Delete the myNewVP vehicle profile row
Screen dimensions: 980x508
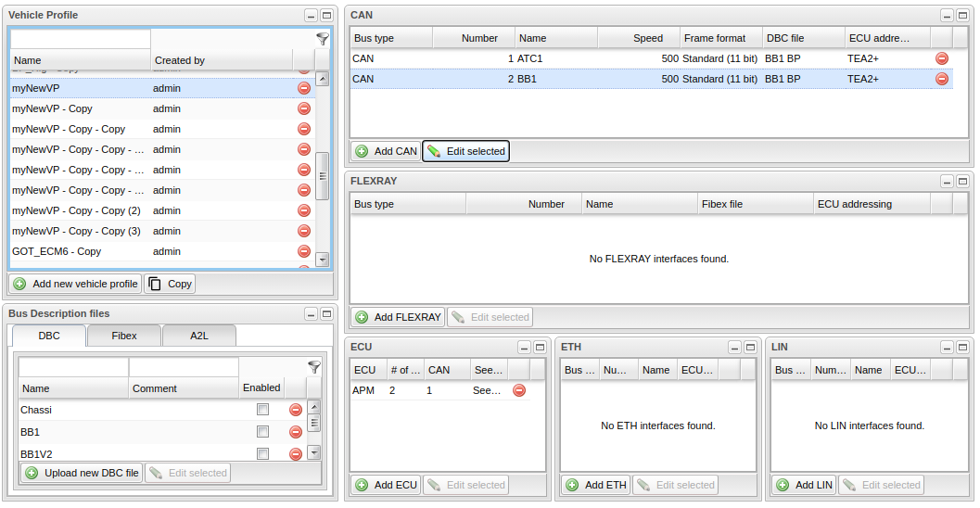303,88
